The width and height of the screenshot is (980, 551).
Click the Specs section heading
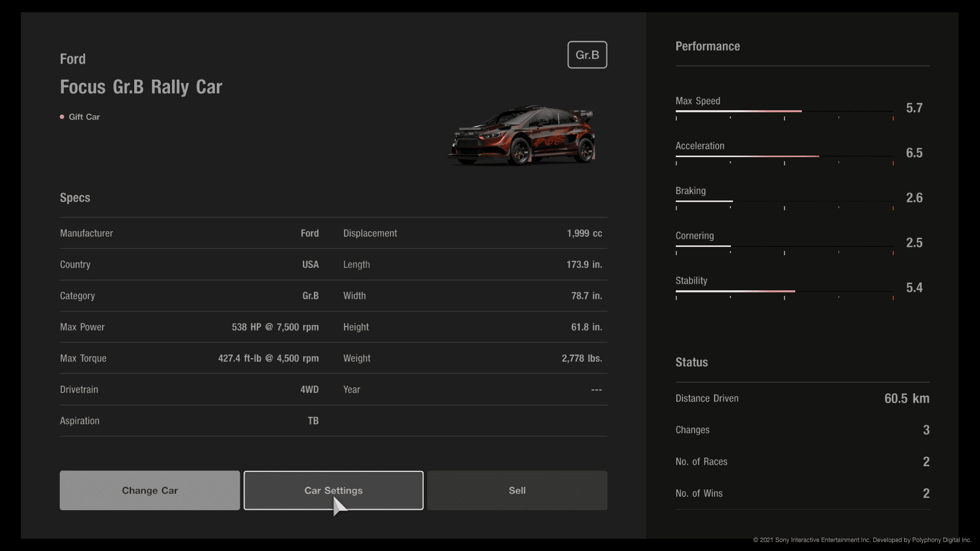[75, 198]
